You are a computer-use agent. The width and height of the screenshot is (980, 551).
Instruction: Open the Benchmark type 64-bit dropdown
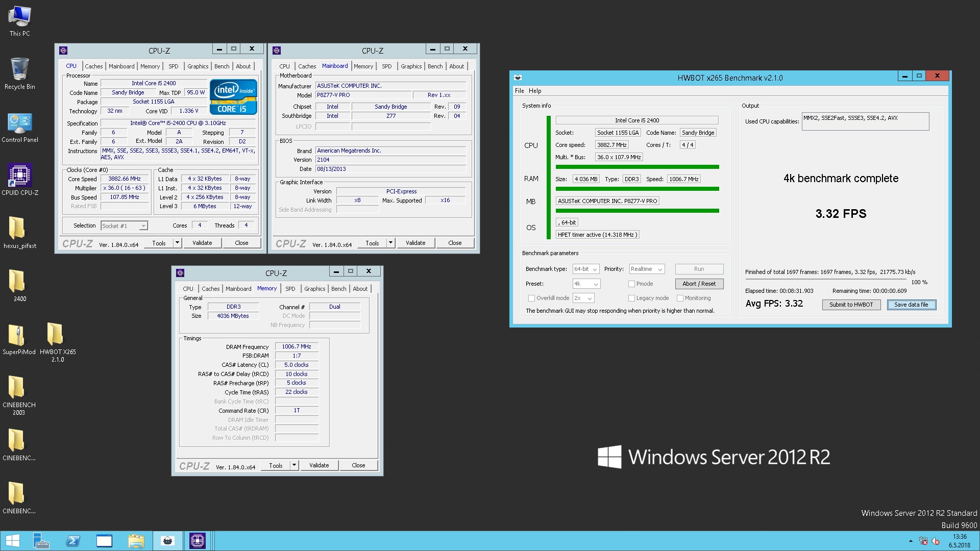[585, 269]
